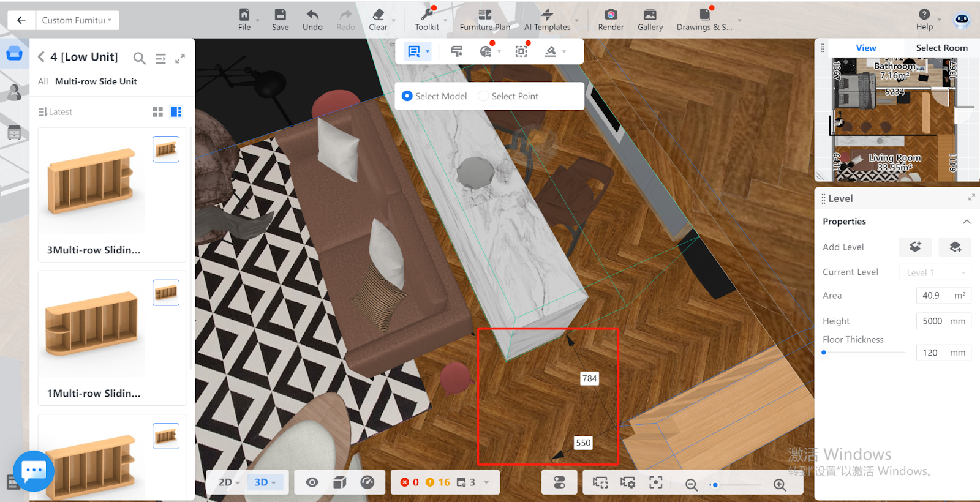This screenshot has height=502, width=980.
Task: Toggle visibility with the eye icon
Action: (x=312, y=482)
